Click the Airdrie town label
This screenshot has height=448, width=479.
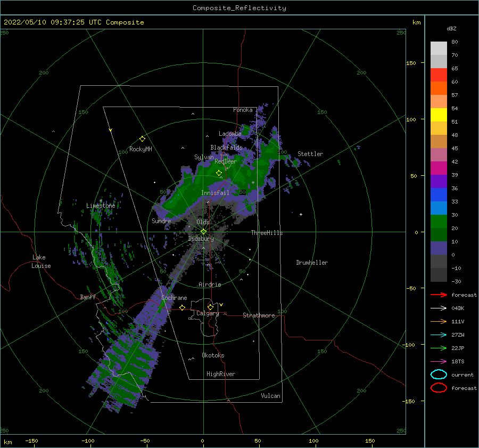(x=210, y=284)
